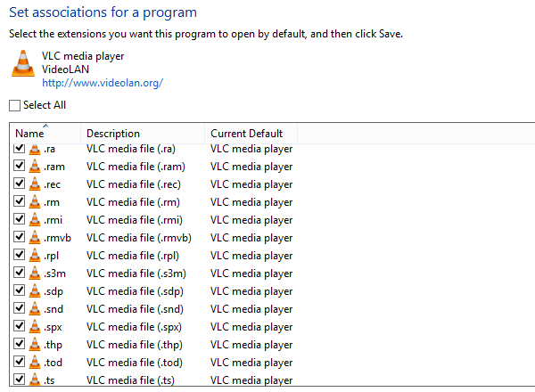Click the cone icon for .snd
535x392 pixels.
tap(35, 308)
